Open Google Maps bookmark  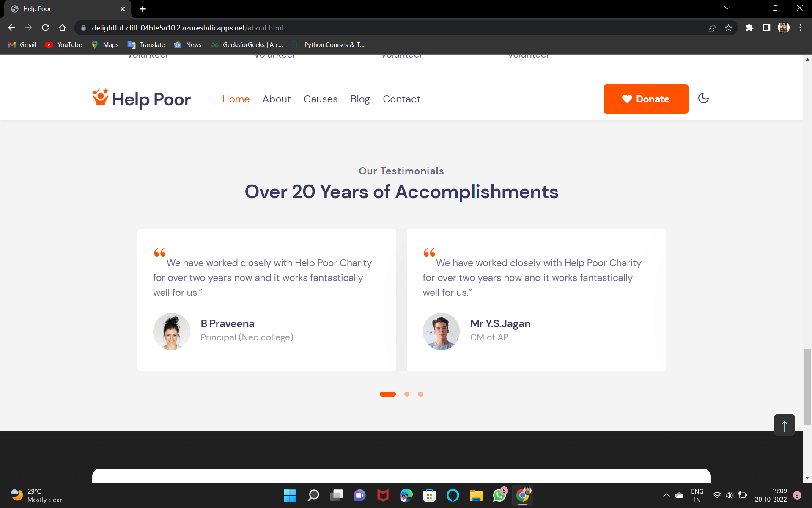pos(104,44)
